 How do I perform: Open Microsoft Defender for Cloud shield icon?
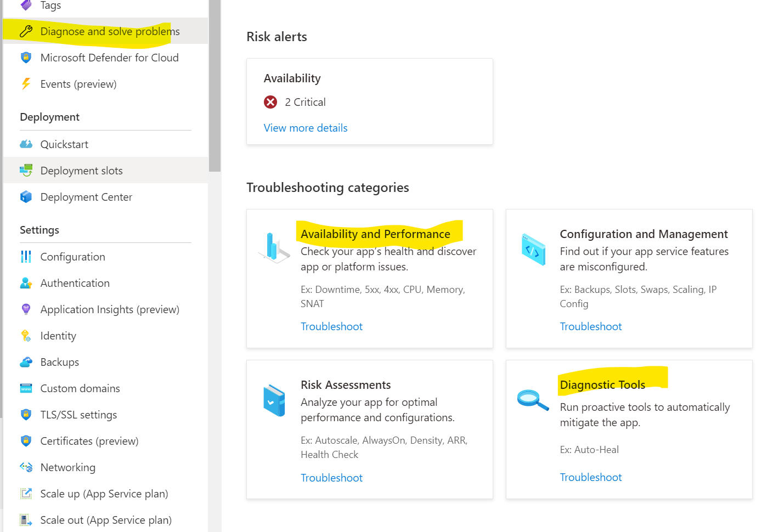(26, 58)
